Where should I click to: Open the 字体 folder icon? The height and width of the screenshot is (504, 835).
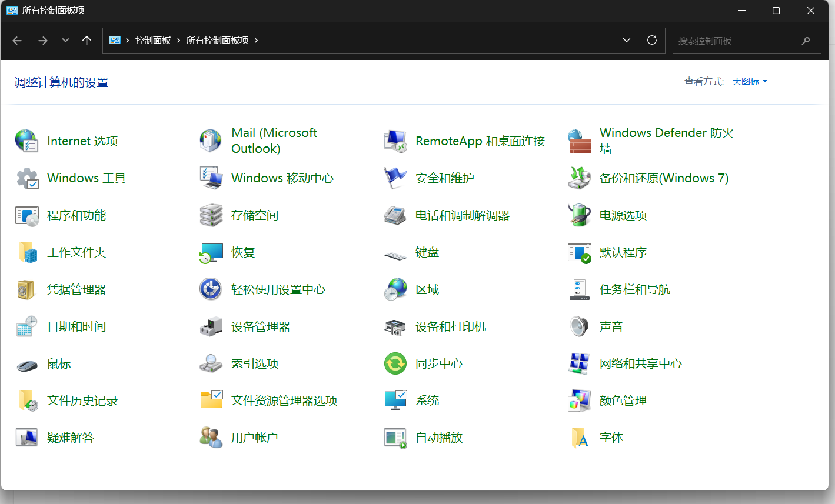(x=579, y=438)
